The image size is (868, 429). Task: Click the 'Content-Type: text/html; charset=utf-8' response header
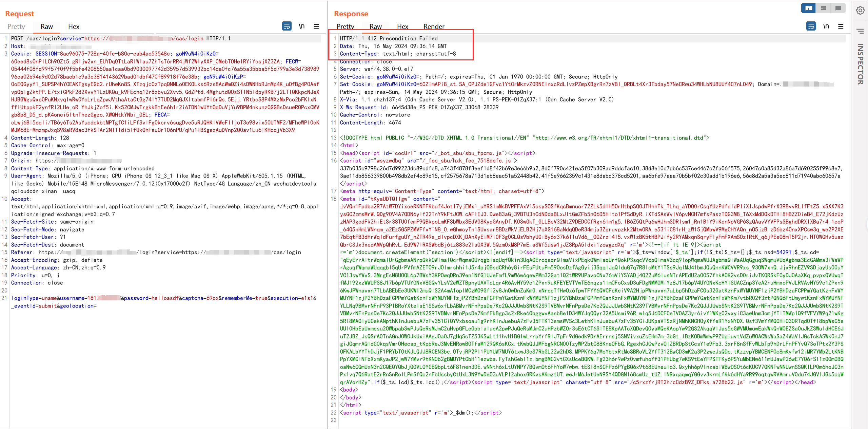pos(398,54)
